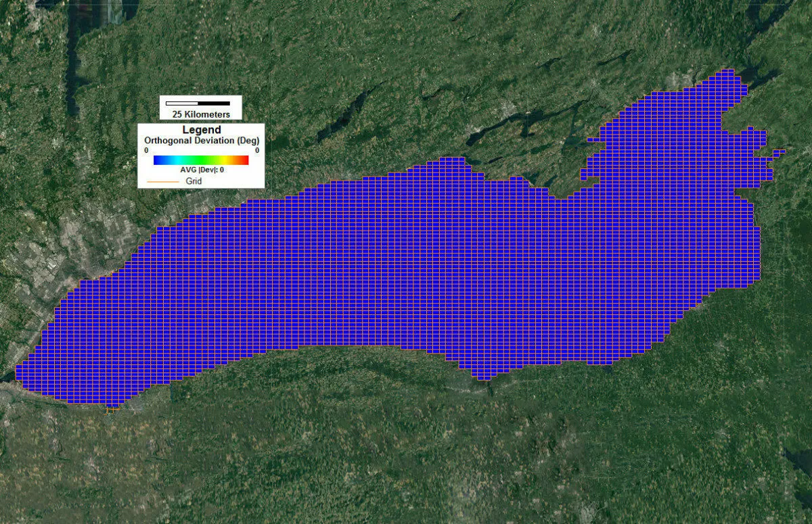Click the AVG |Dev|: 0 statistic
The image size is (812, 524).
coord(202,170)
